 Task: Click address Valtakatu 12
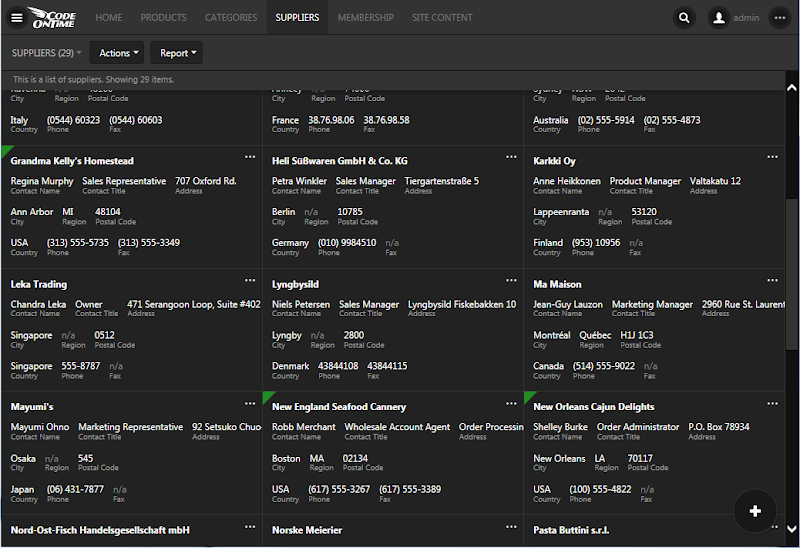pyautogui.click(x=715, y=181)
